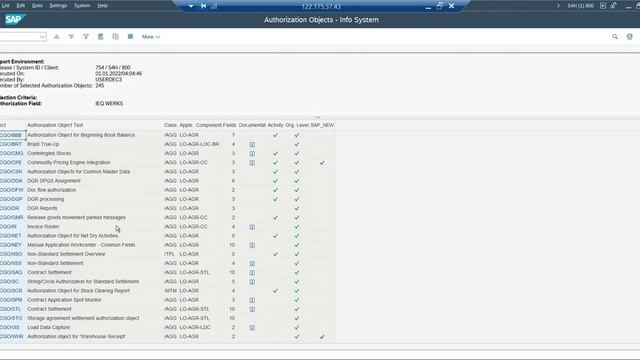The width and height of the screenshot is (640, 360).
Task: Select the /MTM class cell
Action: [170, 291]
